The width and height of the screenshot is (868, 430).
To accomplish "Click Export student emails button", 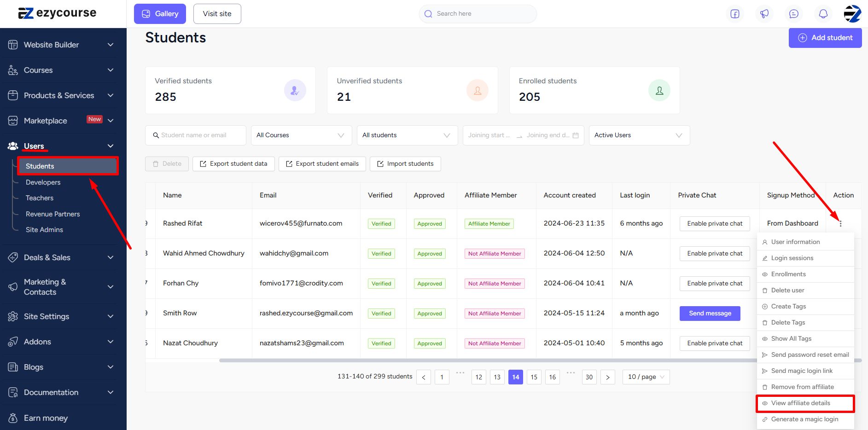I will [322, 164].
